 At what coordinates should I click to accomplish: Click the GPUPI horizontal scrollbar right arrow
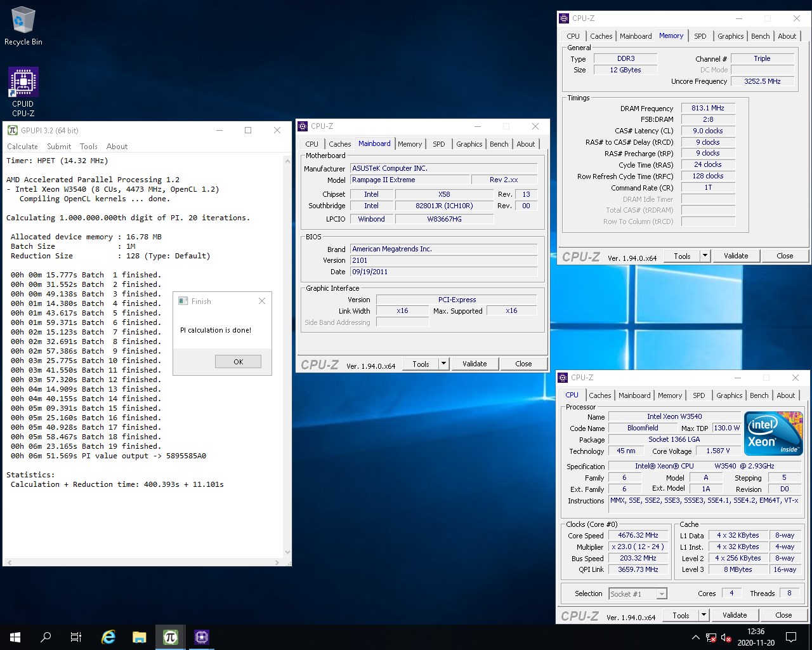277,562
